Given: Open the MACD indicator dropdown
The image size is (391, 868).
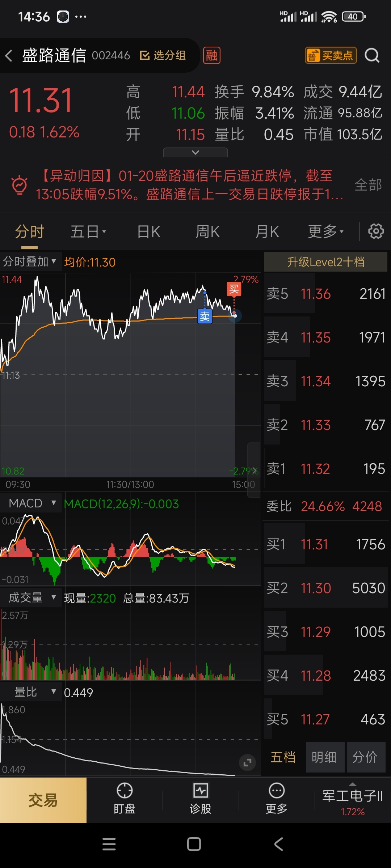Looking at the screenshot, I should (31, 503).
